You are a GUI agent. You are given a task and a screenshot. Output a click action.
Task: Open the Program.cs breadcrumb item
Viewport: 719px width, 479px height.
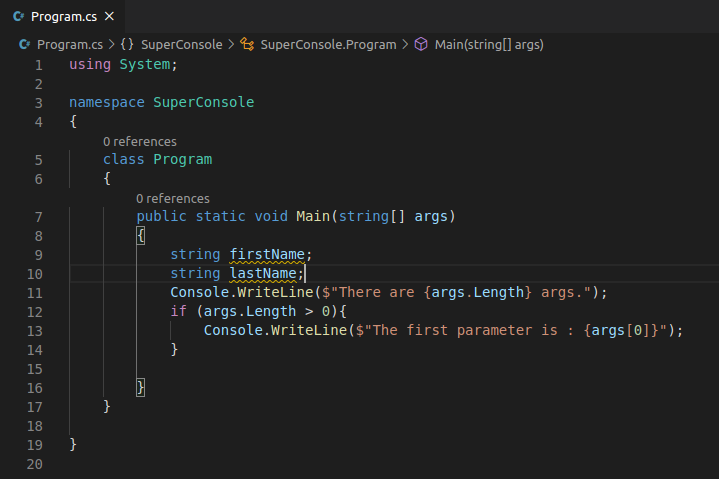pos(70,44)
